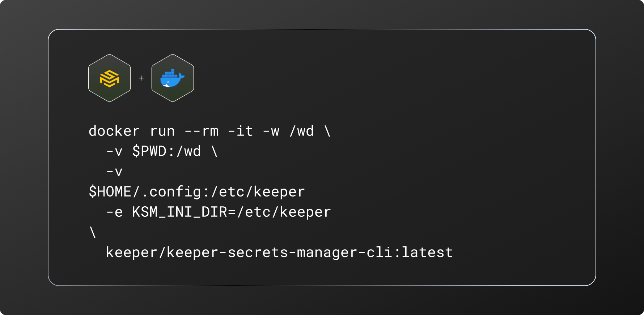
Task: Click the "-e" environment flag
Action: click(114, 212)
